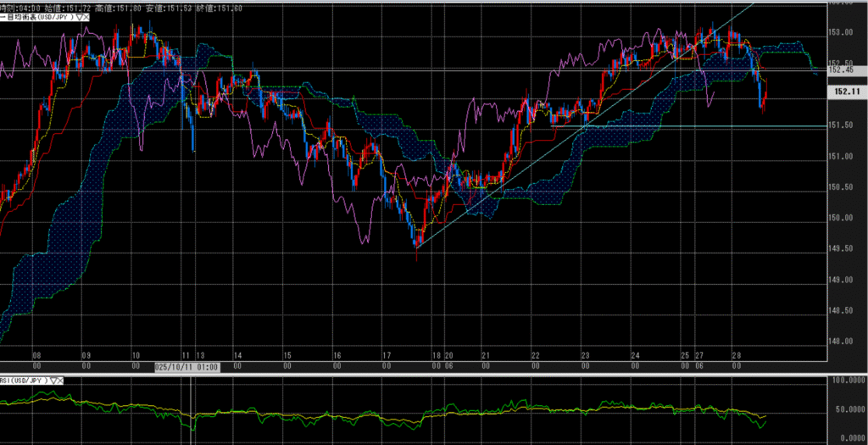Click the RSI (USD/JPY) panel title label
Viewport: 868px width, 445px height.
tap(24, 381)
